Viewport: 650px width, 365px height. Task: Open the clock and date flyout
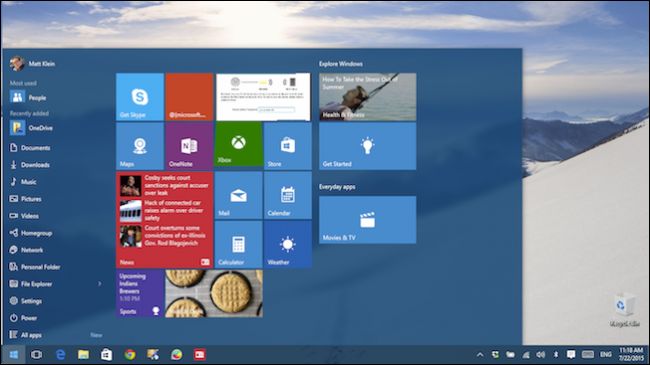[631, 355]
